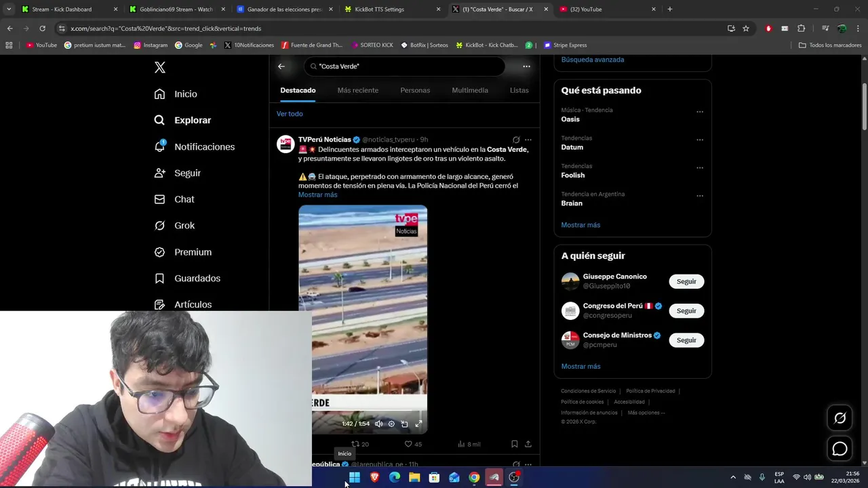Screen dimensions: 868x488
Task: Click Mostrar más under A quién seguir
Action: [580, 367]
